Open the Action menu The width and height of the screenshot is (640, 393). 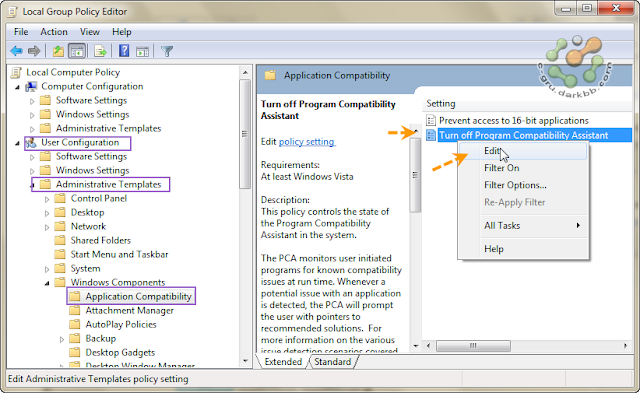click(54, 32)
